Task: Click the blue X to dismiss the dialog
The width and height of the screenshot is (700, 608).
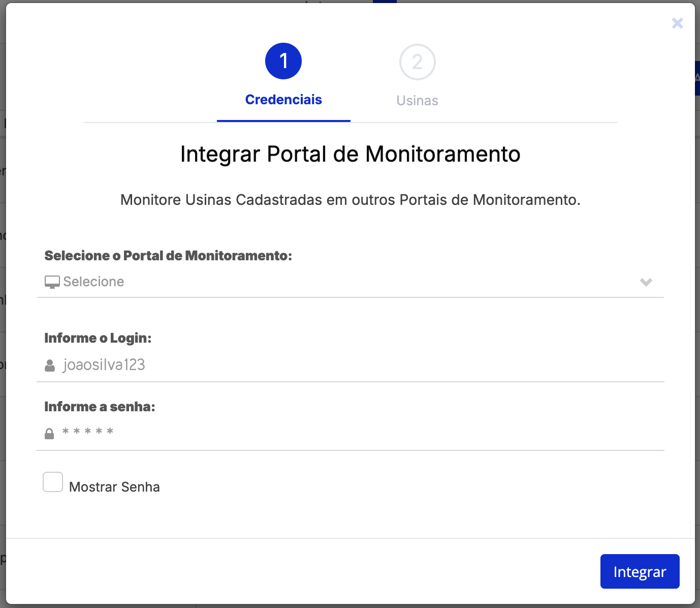Action: pos(677,23)
